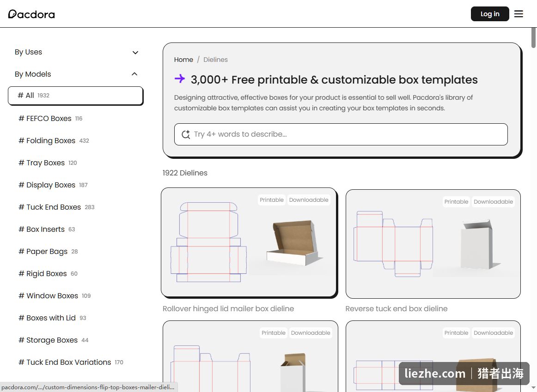Click the Log in button

tap(490, 14)
